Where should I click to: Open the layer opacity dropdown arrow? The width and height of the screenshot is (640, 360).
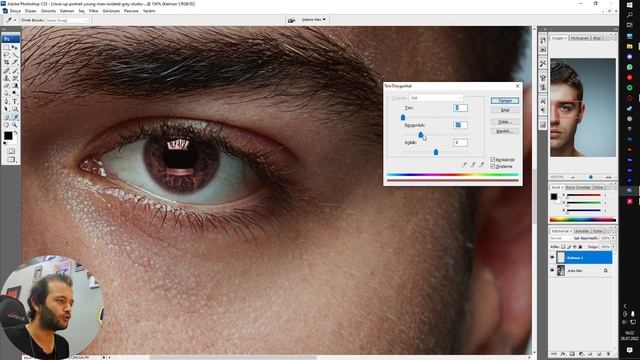pos(613,238)
